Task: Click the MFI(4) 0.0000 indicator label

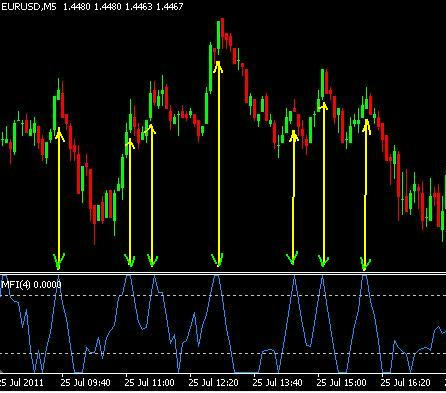Action: (x=31, y=285)
